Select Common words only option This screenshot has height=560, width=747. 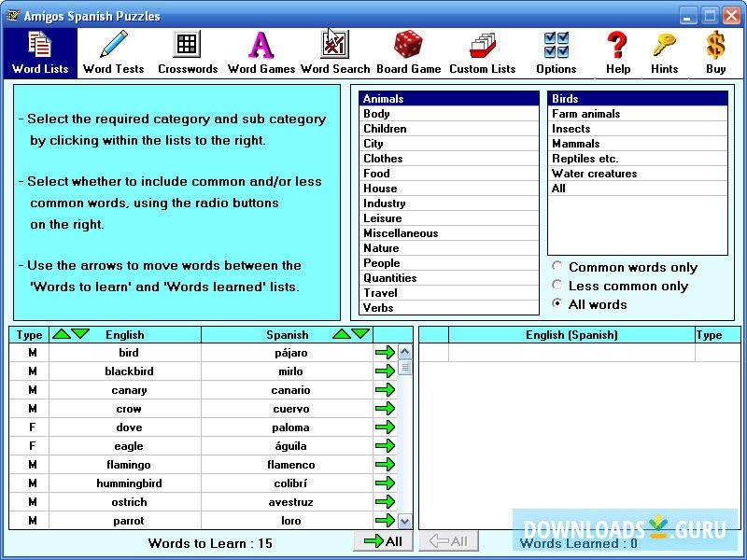(557, 266)
